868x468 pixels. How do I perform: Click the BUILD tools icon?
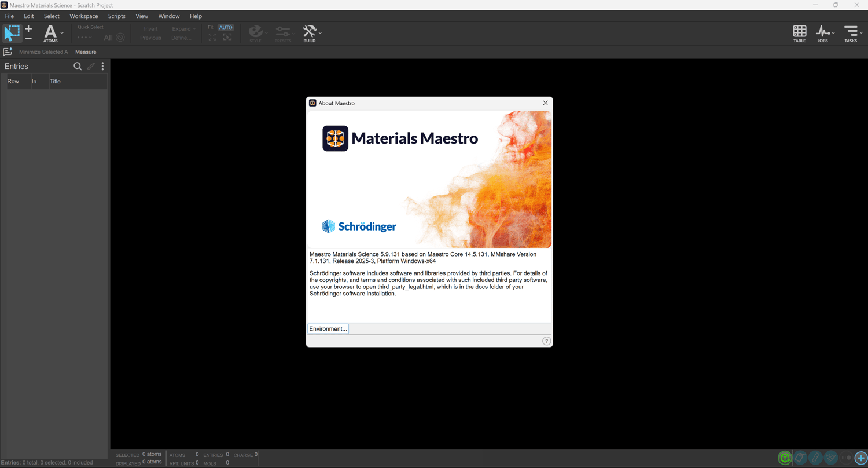(x=310, y=33)
